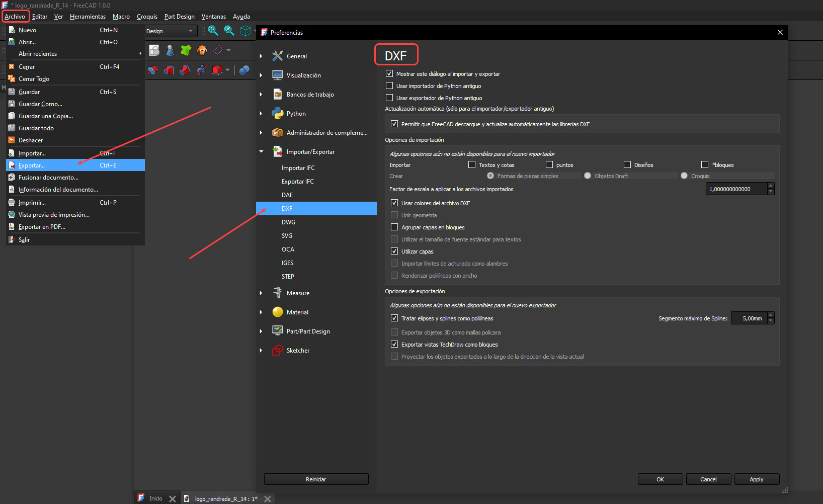Click the green shape binder icon
The height and width of the screenshot is (504, 823).
tap(186, 50)
